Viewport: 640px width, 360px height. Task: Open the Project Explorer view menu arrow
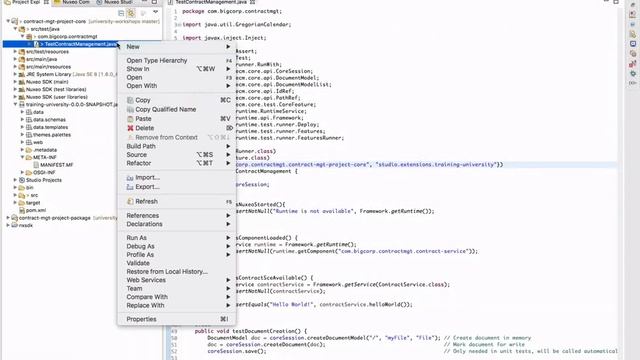tap(156, 12)
